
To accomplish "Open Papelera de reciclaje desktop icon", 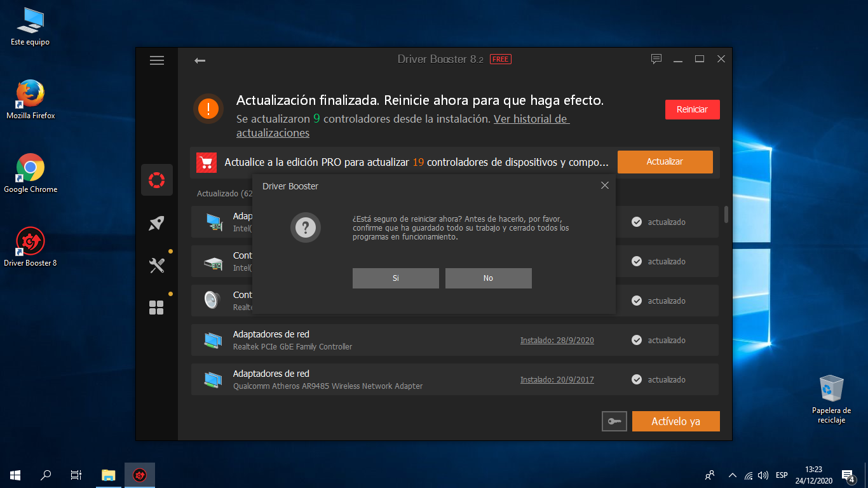I will tap(831, 399).
